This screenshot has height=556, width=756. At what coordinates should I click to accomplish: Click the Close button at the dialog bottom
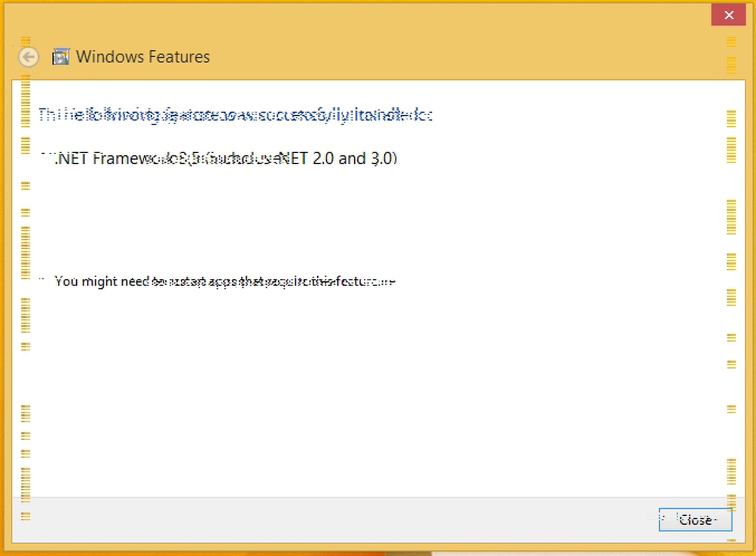click(695, 519)
